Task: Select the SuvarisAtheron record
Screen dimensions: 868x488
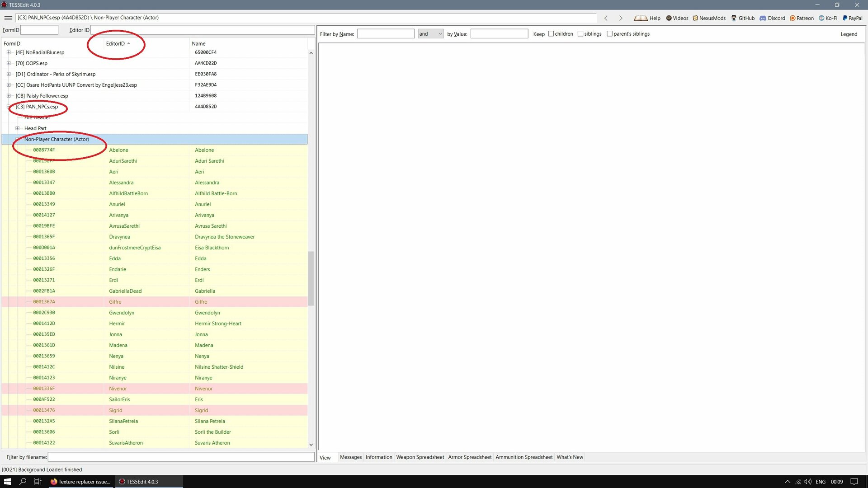Action: (154, 443)
